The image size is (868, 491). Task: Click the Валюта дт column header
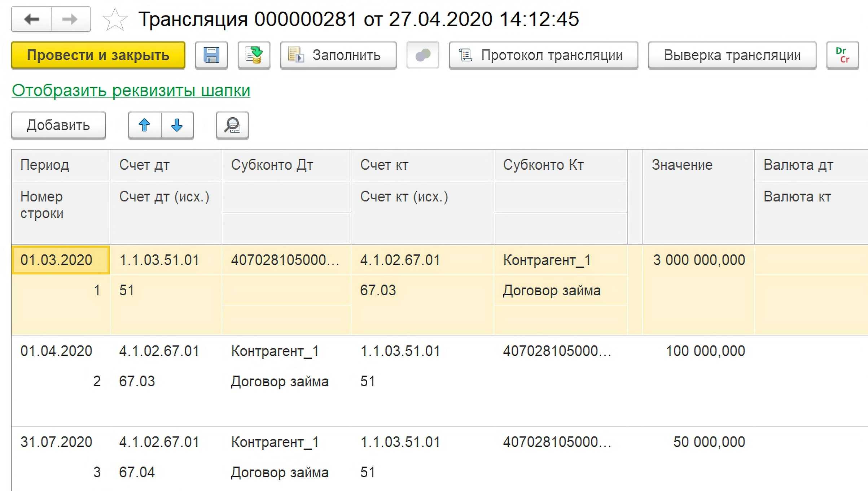811,165
